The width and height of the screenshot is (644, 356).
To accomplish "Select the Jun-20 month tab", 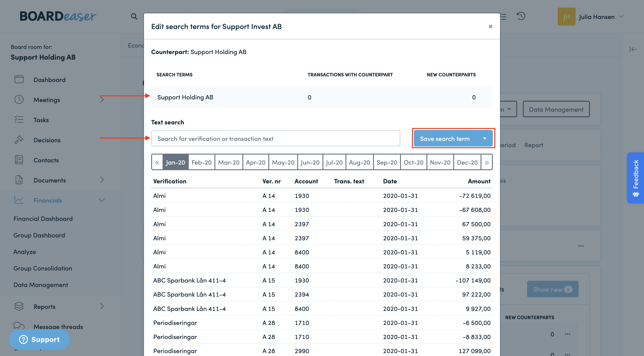I will tap(310, 163).
